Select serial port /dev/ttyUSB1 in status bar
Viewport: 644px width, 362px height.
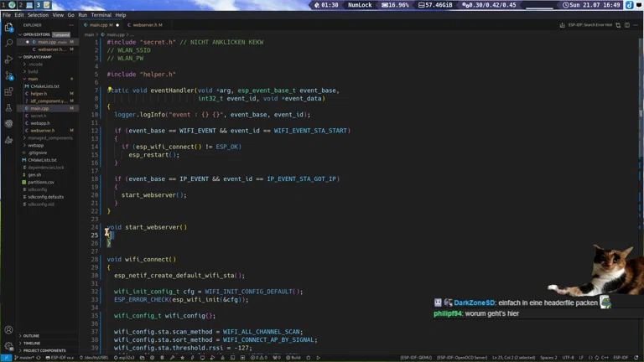94,358
